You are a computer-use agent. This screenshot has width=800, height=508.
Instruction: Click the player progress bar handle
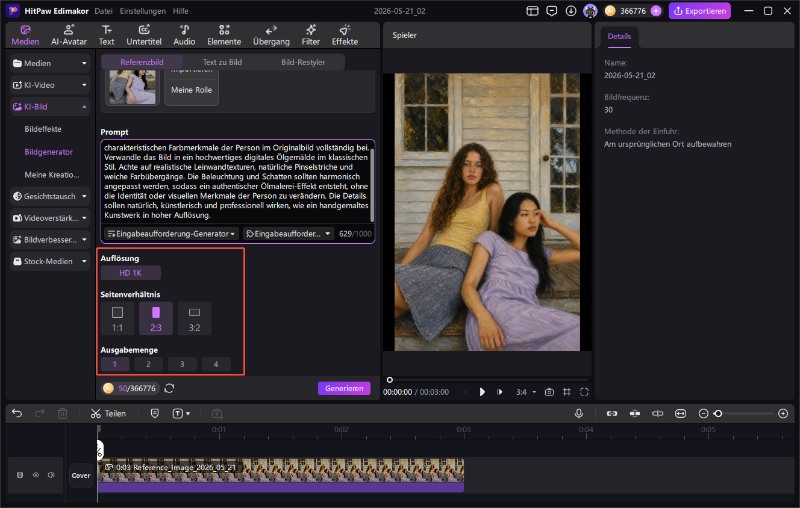coord(390,379)
